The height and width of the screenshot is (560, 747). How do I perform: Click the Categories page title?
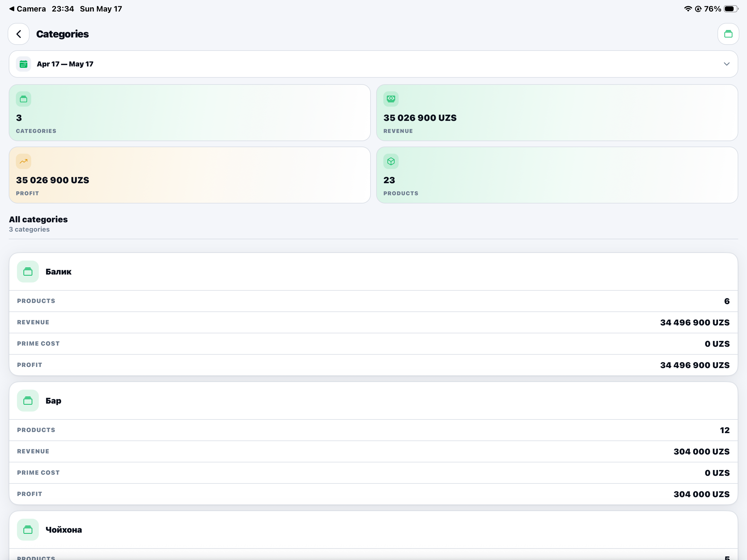62,34
